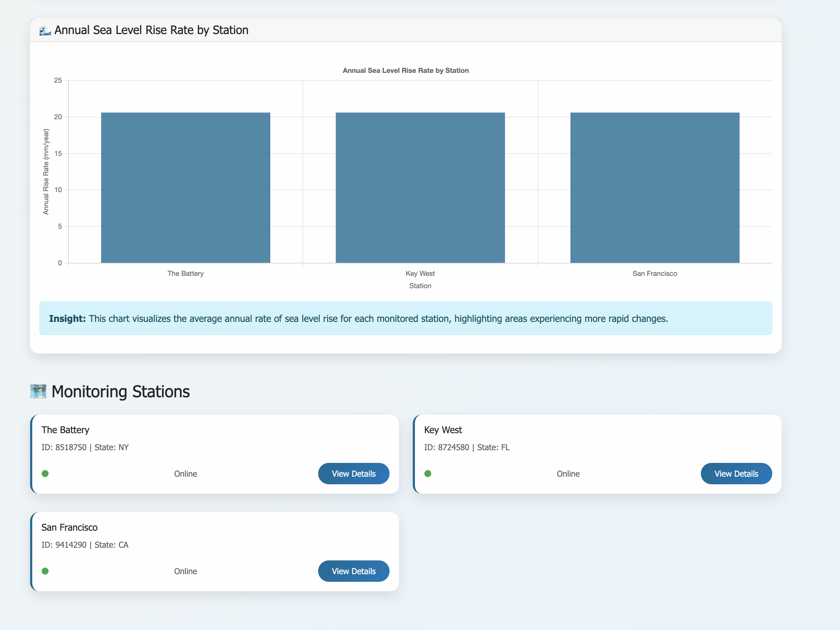
Task: Click the Key West card title
Action: pos(443,430)
